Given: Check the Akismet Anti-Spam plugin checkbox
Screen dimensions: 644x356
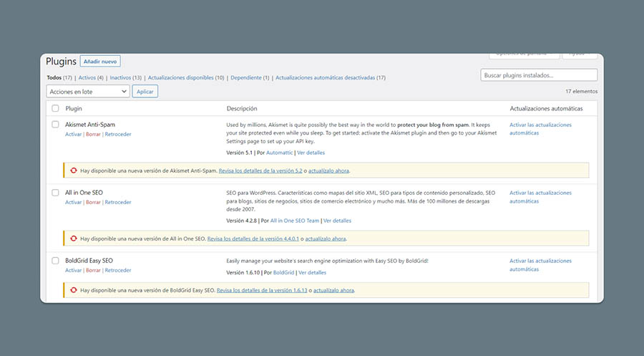Looking at the screenshot, I should (55, 125).
